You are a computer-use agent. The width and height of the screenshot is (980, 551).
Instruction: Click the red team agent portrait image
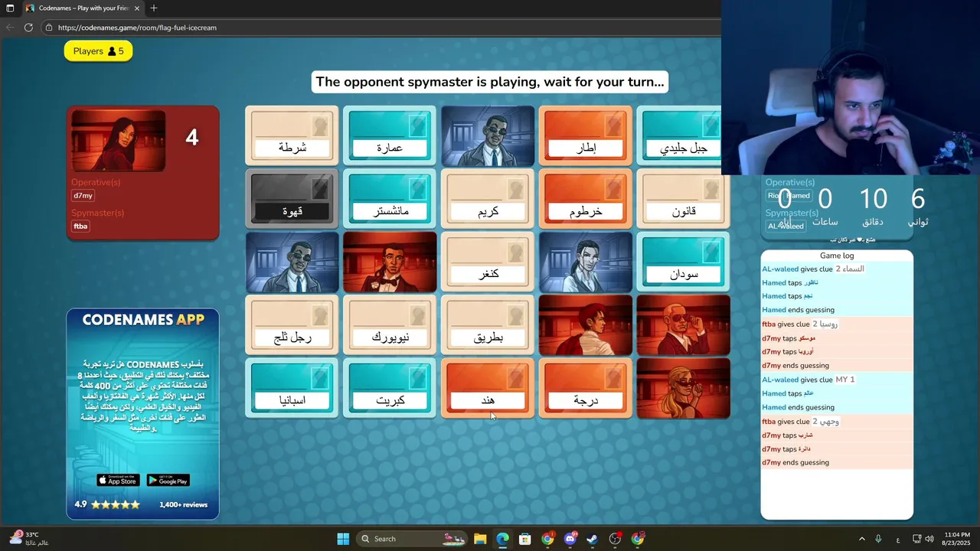click(x=118, y=141)
